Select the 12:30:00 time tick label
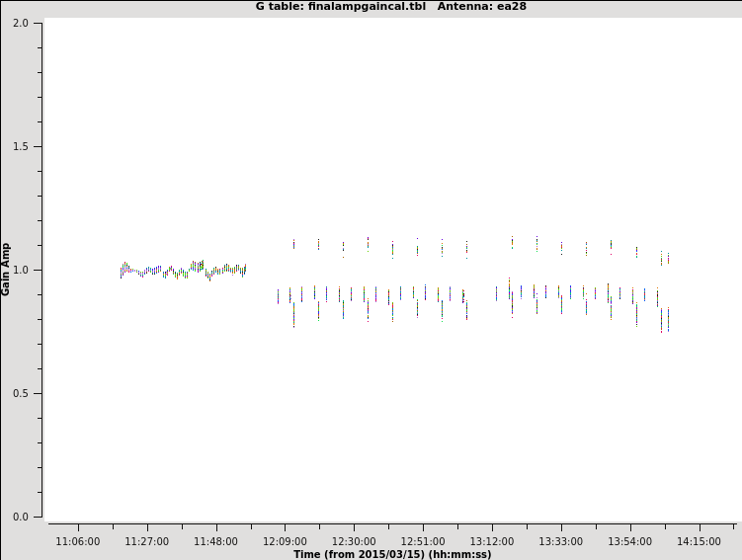The width and height of the screenshot is (742, 560). (354, 541)
